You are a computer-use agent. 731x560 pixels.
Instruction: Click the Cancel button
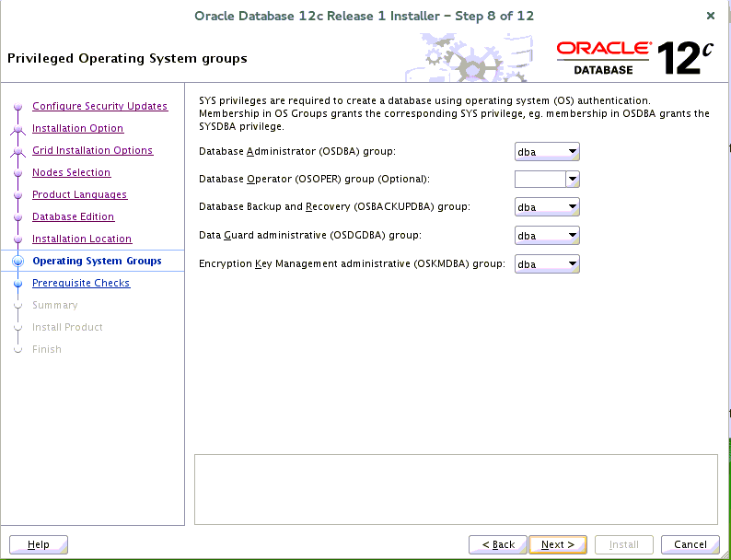coord(690,544)
